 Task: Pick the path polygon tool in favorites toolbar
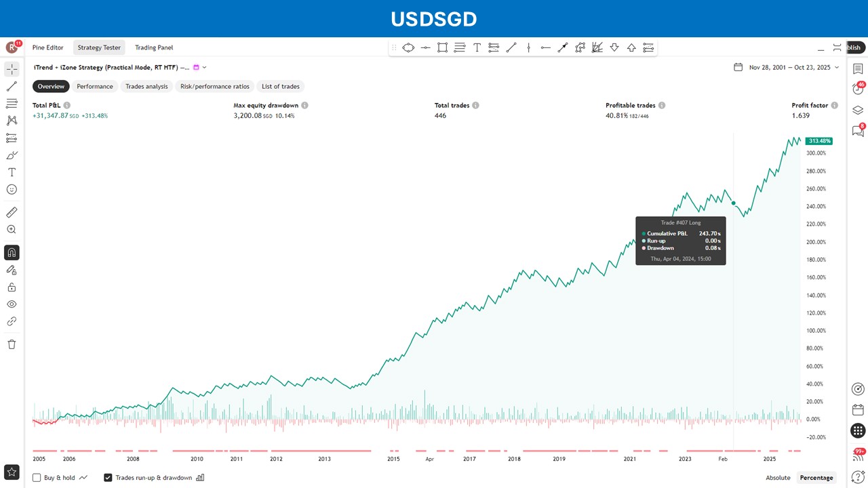pyautogui.click(x=580, y=47)
